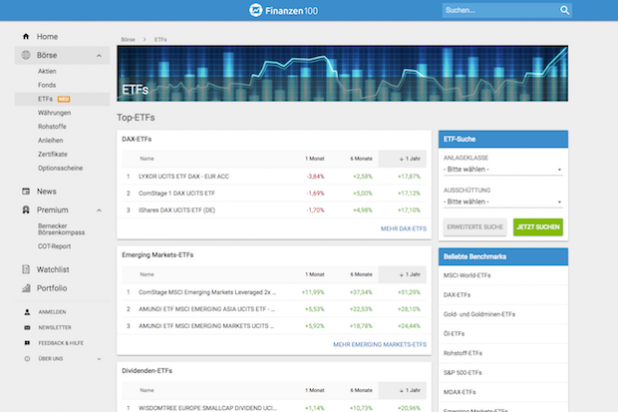Click the News newspaper icon
The width and height of the screenshot is (618, 412).
pos(26,191)
